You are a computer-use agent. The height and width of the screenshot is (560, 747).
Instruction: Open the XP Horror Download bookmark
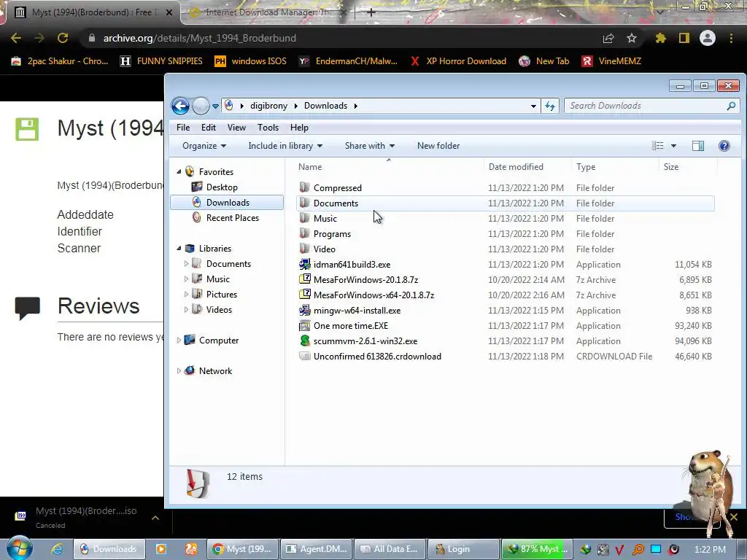[458, 61]
